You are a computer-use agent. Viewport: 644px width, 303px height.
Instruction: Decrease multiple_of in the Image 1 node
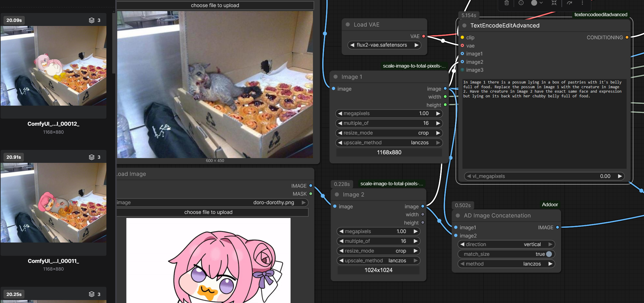(340, 123)
